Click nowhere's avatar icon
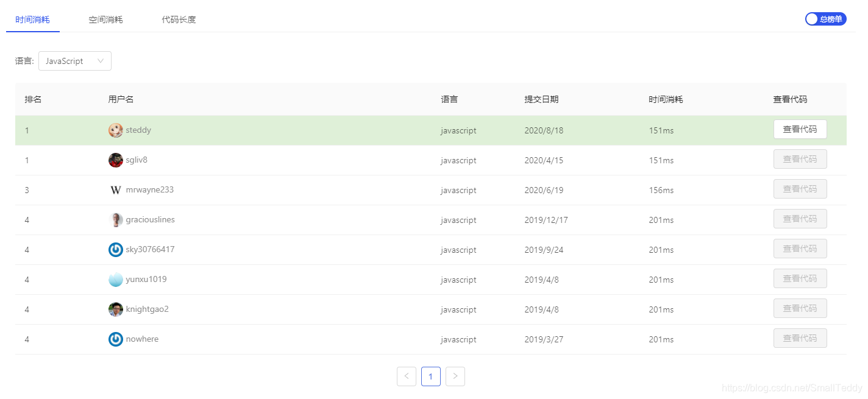This screenshot has width=868, height=399. [x=115, y=339]
